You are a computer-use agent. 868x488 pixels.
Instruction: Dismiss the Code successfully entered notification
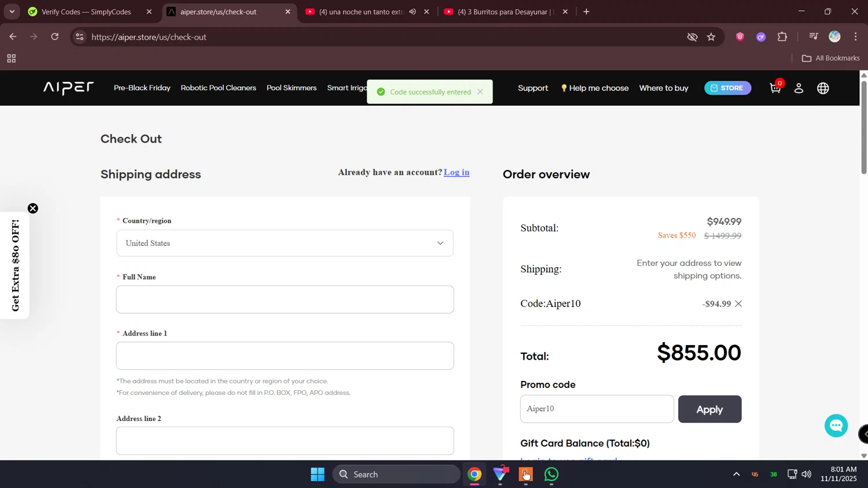coord(480,92)
